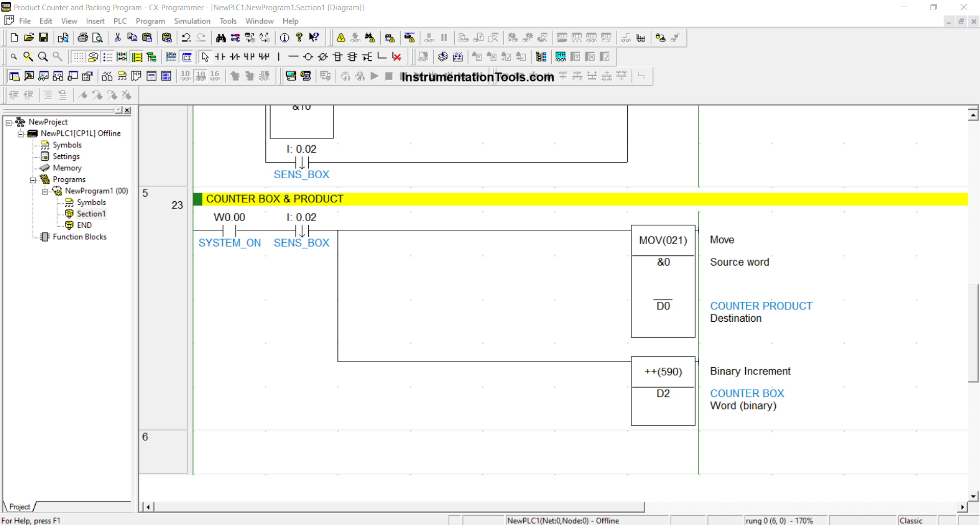Screen dimensions: 980x525
Task: Collapse the NewProject tree node
Action: tap(9, 123)
